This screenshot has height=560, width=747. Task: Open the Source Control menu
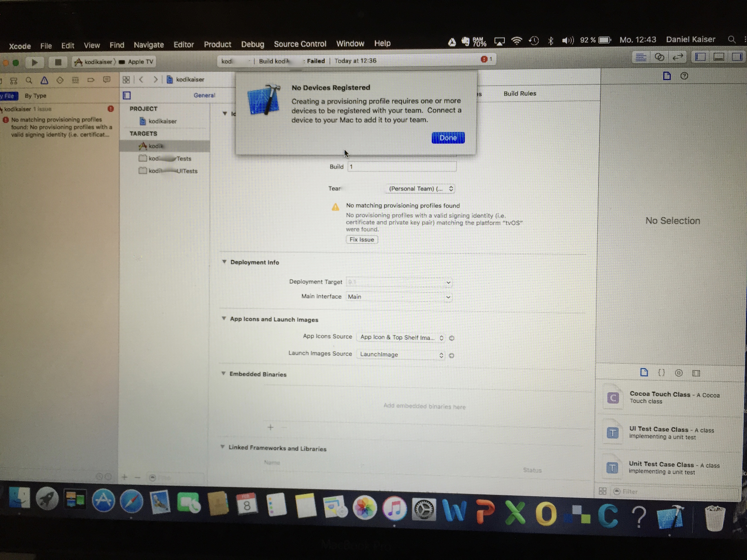click(300, 44)
